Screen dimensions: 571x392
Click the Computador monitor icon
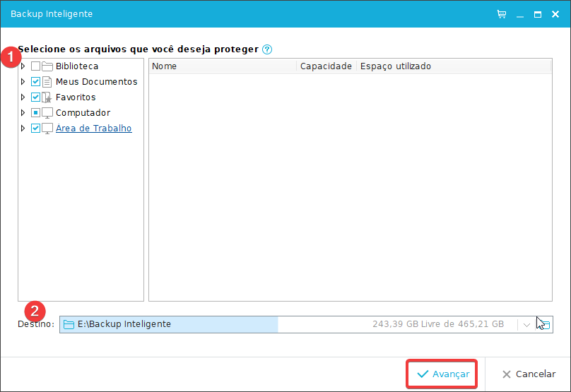[47, 113]
